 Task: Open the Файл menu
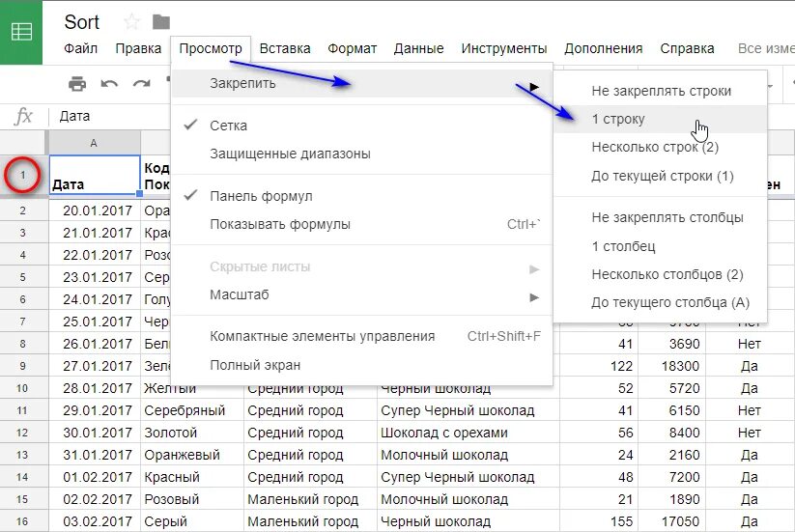tap(80, 48)
